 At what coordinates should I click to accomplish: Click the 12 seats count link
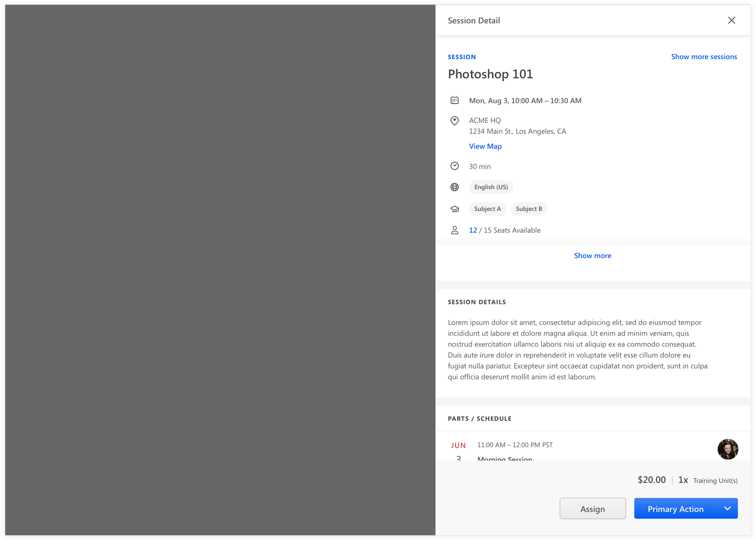(x=473, y=230)
